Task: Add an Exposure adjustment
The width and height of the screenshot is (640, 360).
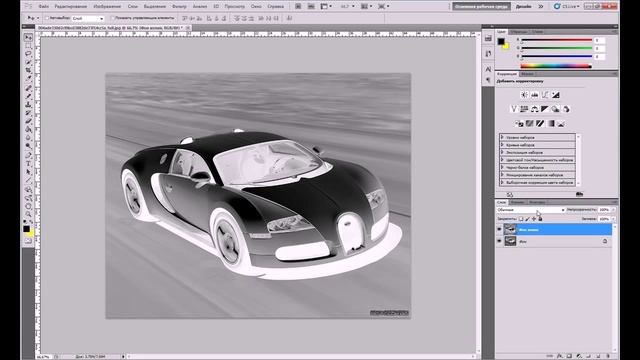Action: click(556, 95)
